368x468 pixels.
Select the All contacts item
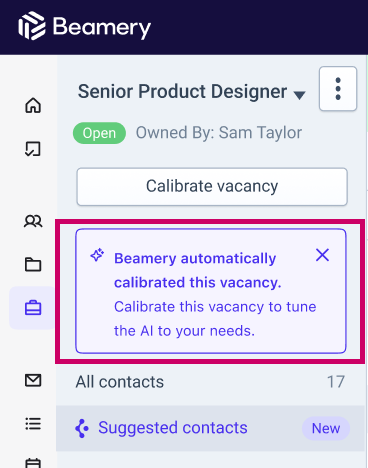point(210,382)
